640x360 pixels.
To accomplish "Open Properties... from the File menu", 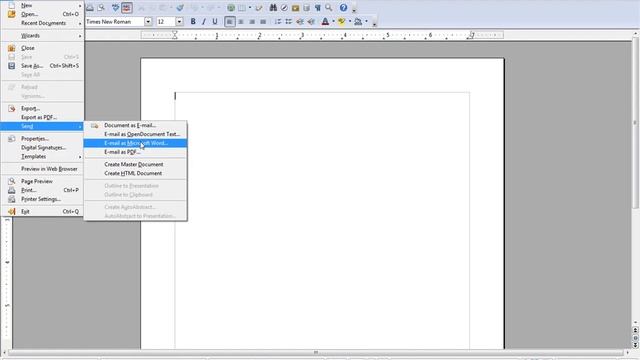I will tap(42, 139).
